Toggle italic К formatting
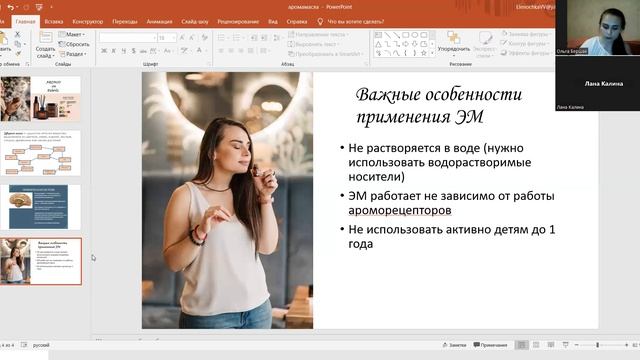 pyautogui.click(x=113, y=51)
